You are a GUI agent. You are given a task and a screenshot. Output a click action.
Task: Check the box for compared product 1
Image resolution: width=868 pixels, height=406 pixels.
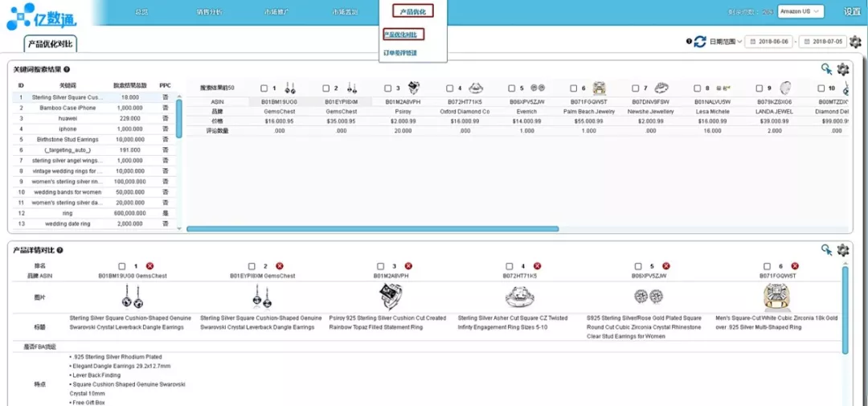click(122, 266)
